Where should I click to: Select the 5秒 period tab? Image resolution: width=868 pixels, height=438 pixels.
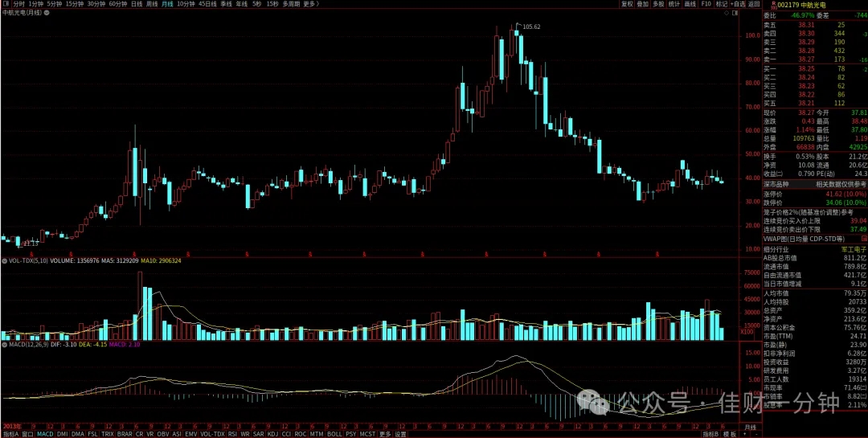[x=256, y=4]
